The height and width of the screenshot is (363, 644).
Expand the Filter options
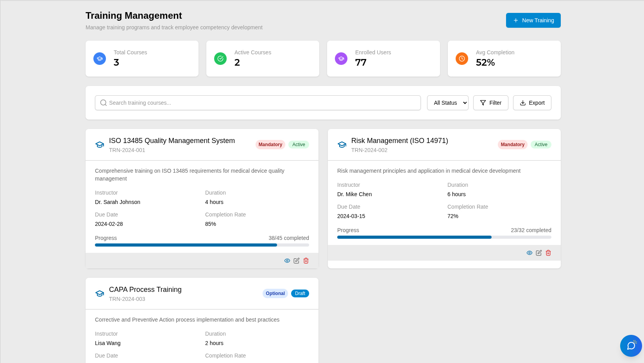[490, 103]
